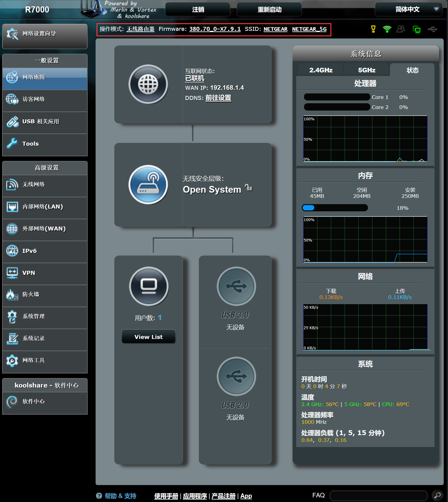Click the open lock icon beside Open System
Image resolution: width=448 pixels, height=502 pixels.
(x=249, y=187)
